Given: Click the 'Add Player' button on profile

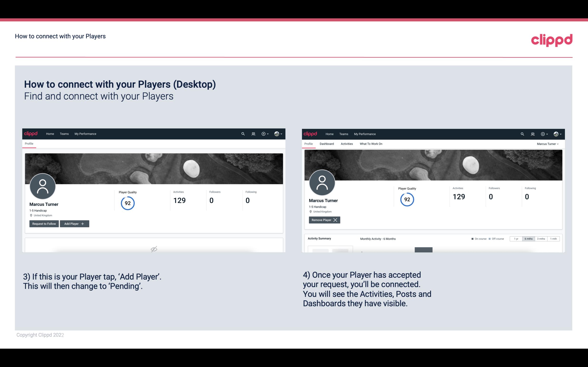Looking at the screenshot, I should click(74, 223).
